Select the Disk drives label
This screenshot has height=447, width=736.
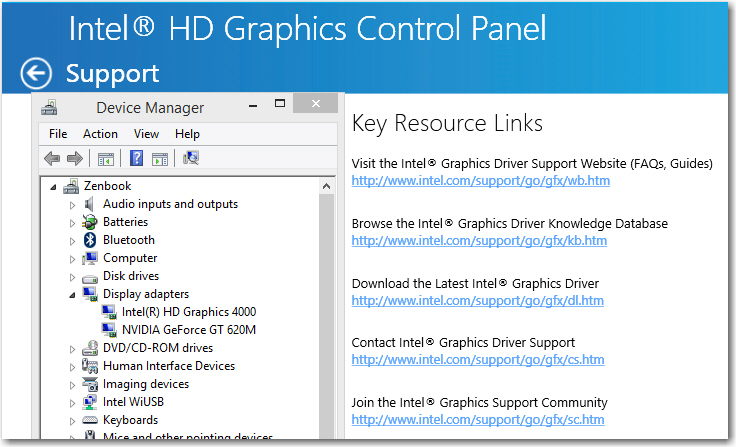[131, 276]
